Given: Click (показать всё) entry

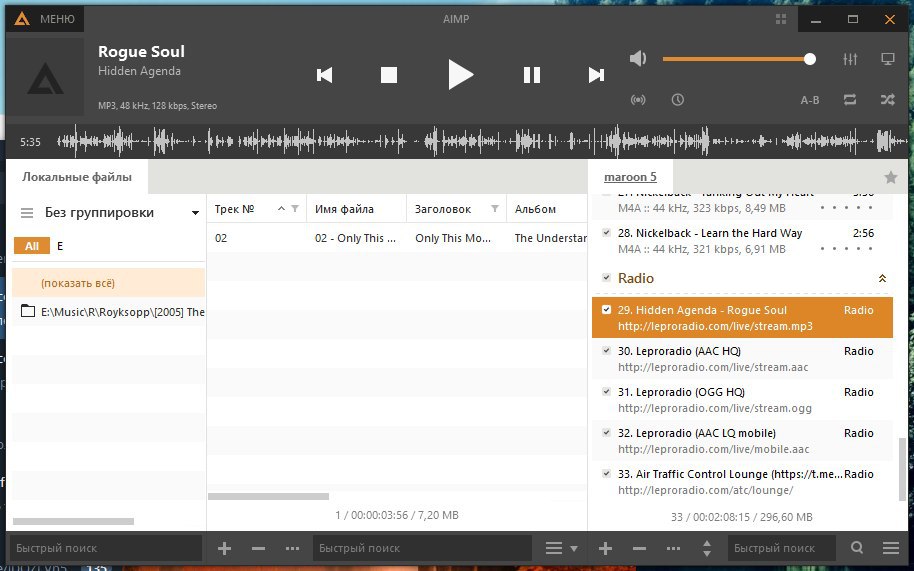Looking at the screenshot, I should 108,283.
